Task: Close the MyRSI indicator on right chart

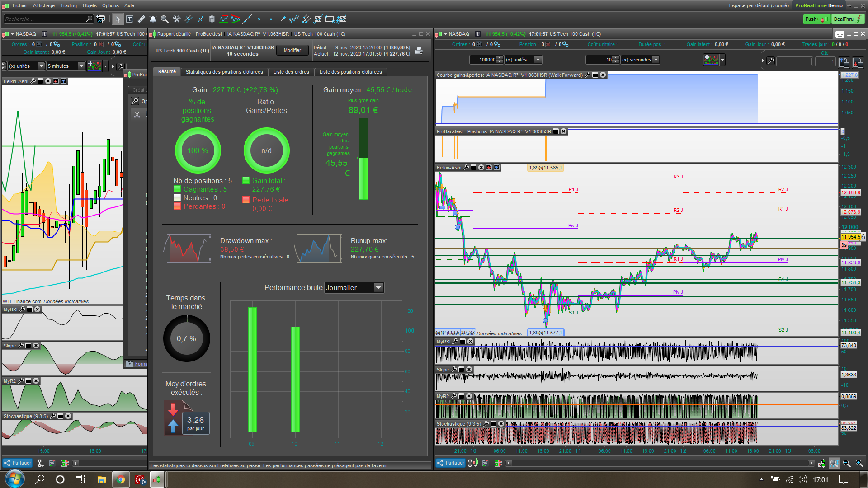Action: coord(470,342)
